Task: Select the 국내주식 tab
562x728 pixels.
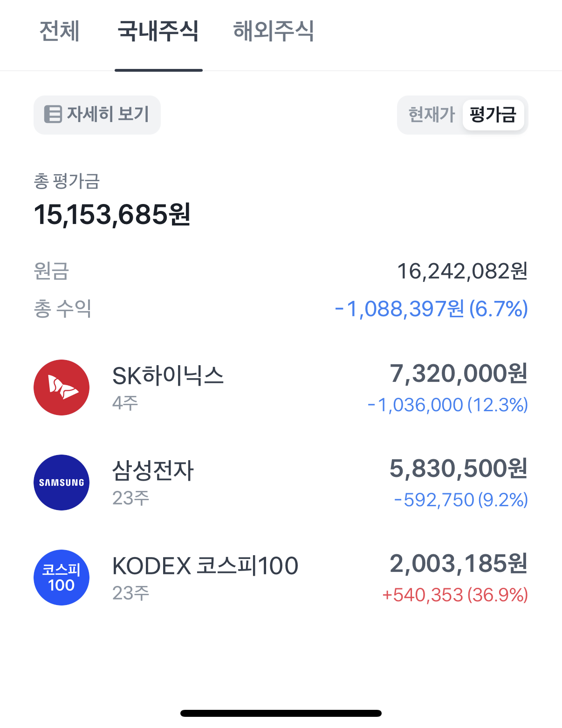Action: coord(158,31)
